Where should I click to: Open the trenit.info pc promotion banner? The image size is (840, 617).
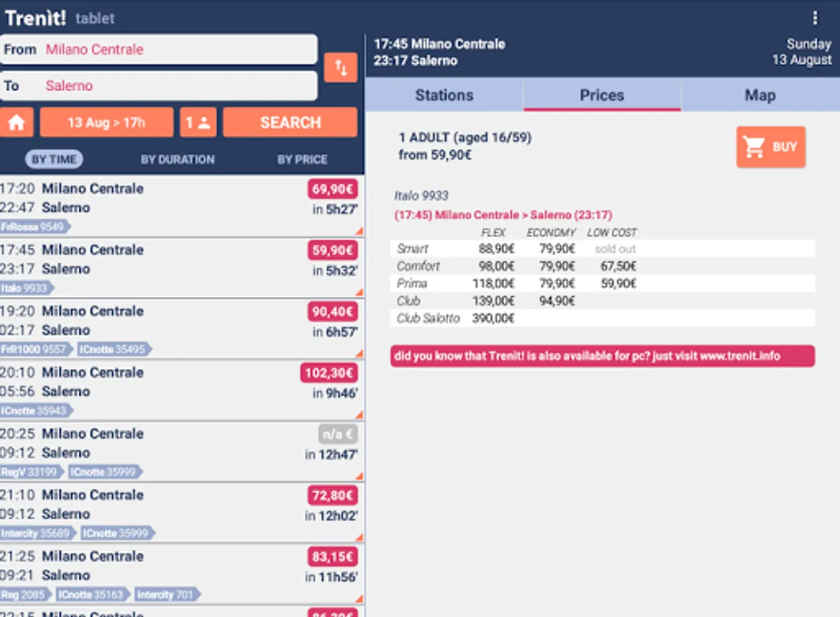pyautogui.click(x=602, y=356)
